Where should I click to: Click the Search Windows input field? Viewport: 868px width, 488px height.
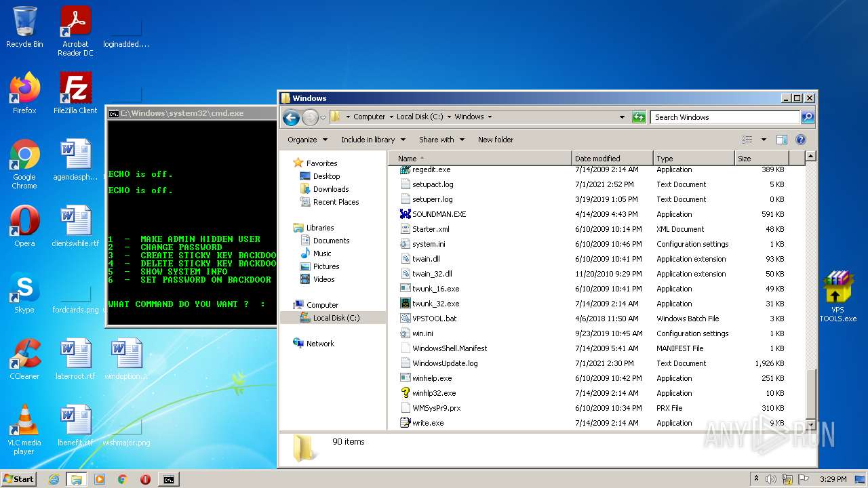point(725,117)
